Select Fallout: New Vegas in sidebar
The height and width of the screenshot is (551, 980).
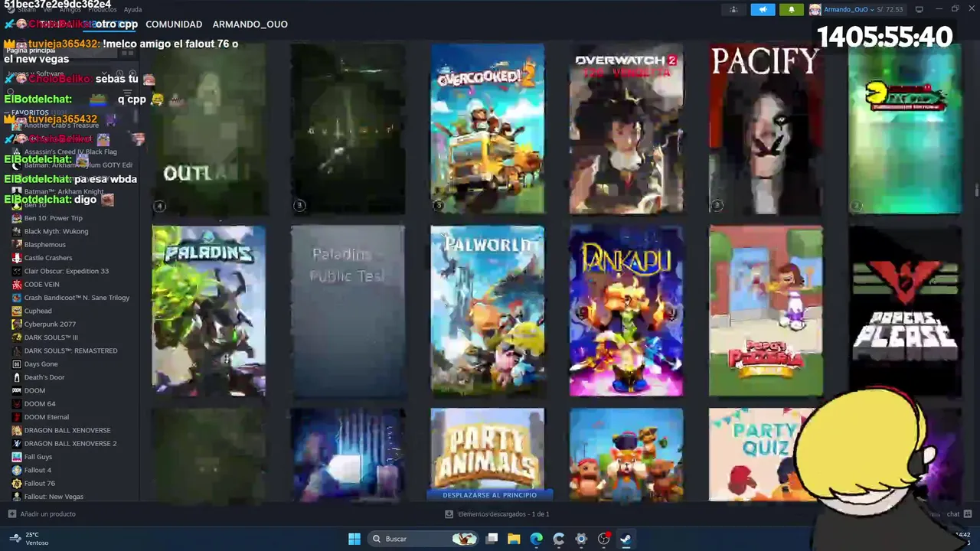tap(54, 497)
